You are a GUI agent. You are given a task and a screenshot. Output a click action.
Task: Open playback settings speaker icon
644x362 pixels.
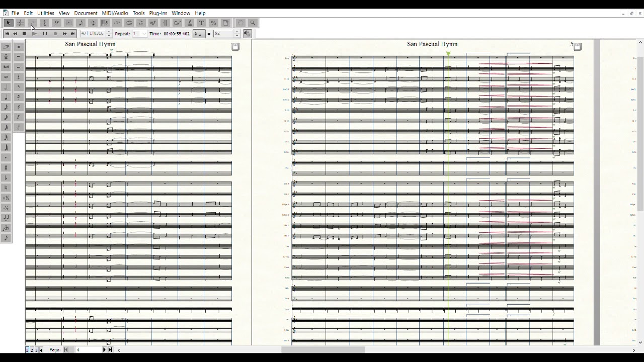pyautogui.click(x=247, y=34)
